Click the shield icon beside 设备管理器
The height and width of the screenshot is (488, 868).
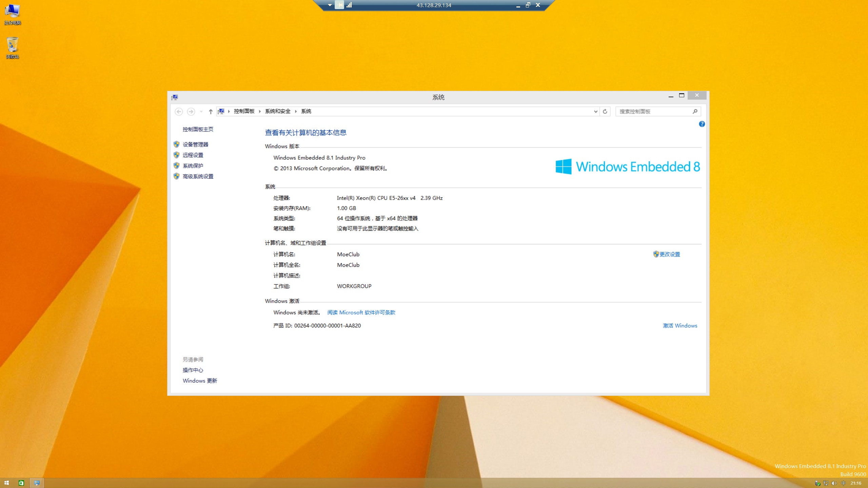pos(176,144)
